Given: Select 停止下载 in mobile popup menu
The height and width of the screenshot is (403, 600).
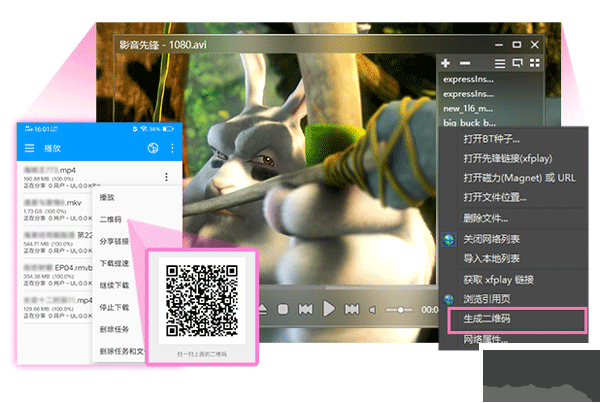Looking at the screenshot, I should pos(114,307).
